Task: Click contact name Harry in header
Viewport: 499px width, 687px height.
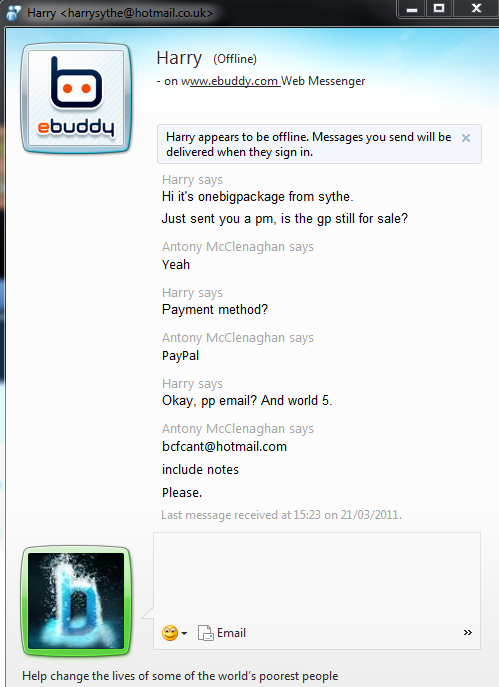Action: (x=179, y=58)
